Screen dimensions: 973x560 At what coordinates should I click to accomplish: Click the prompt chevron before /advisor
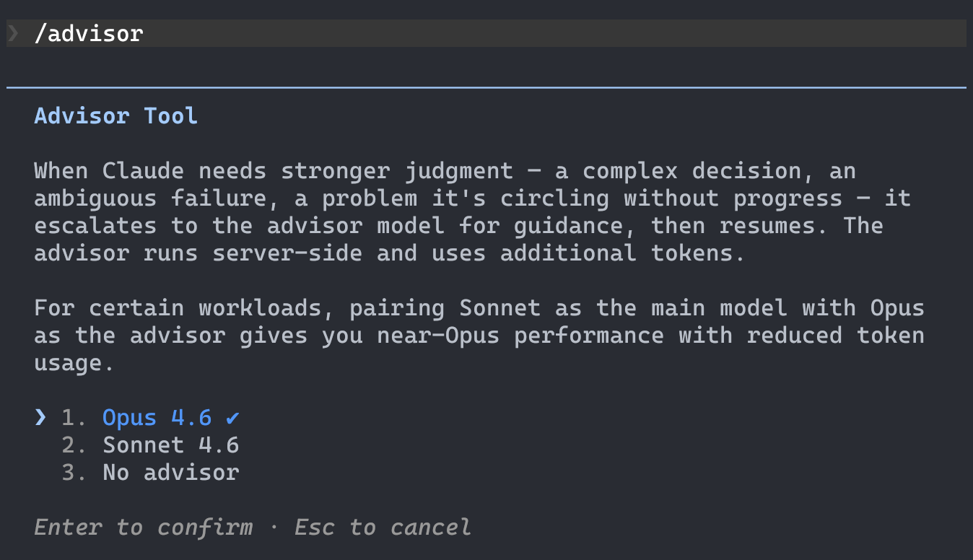tap(14, 33)
